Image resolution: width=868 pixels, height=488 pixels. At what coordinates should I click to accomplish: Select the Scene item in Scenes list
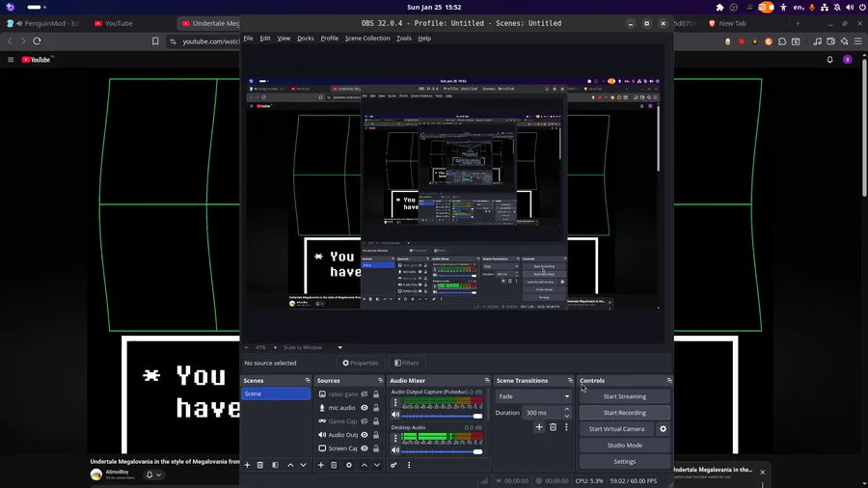click(276, 393)
